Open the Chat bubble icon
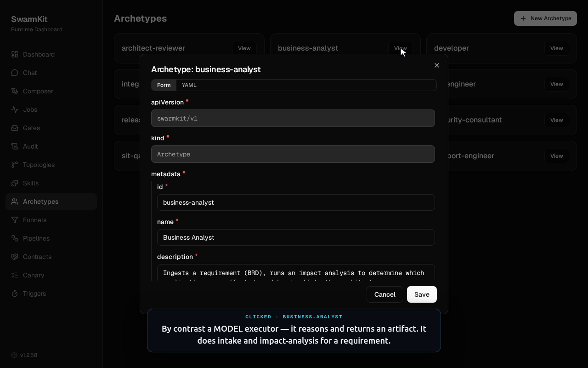This screenshot has height=368, width=588. point(15,73)
